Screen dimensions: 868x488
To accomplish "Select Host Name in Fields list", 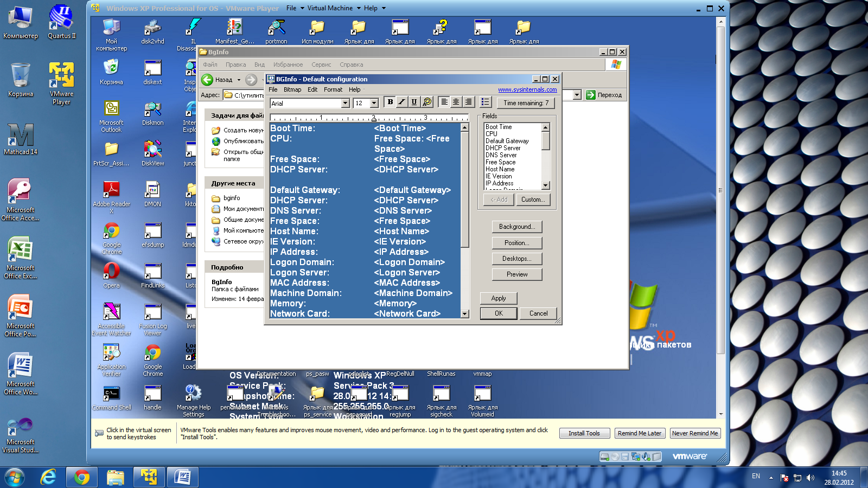I will tap(500, 169).
